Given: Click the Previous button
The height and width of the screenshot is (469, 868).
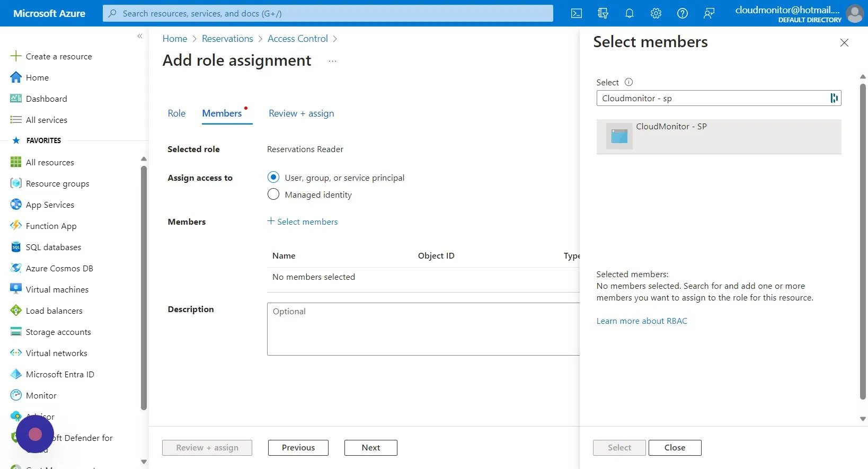Looking at the screenshot, I should coord(298,448).
